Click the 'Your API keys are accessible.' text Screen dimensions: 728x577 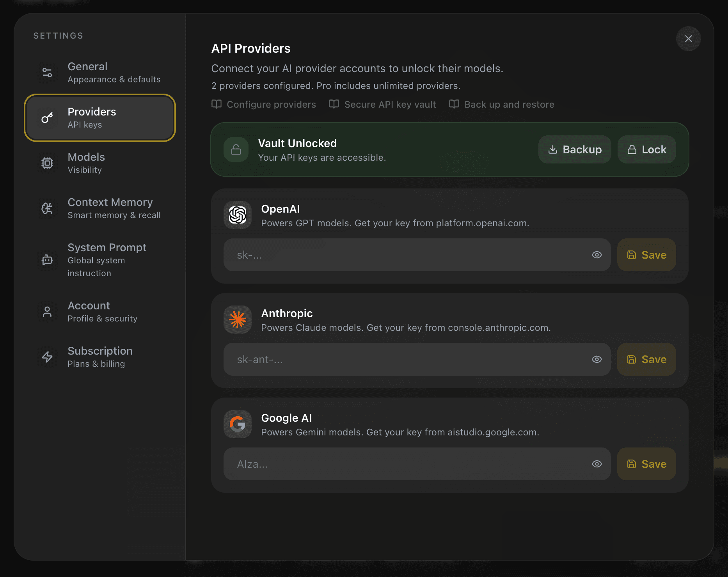click(322, 158)
